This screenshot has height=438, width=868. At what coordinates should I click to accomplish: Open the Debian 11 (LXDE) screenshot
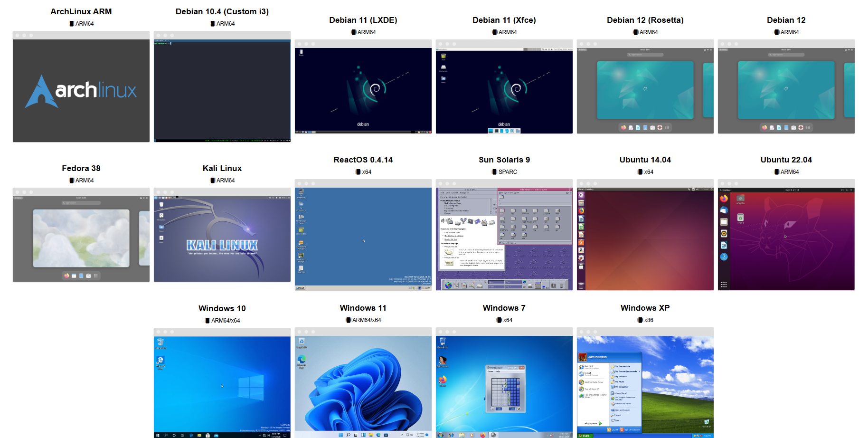(363, 86)
